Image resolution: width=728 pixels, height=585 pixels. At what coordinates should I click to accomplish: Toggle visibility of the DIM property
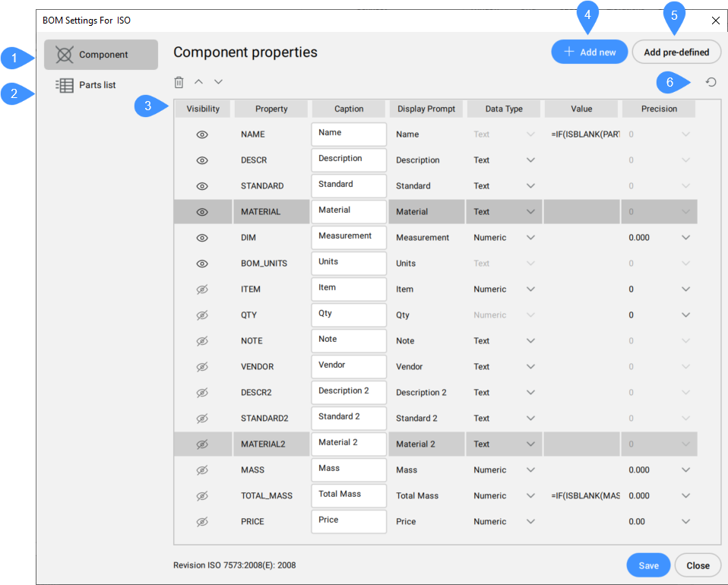[202, 239]
